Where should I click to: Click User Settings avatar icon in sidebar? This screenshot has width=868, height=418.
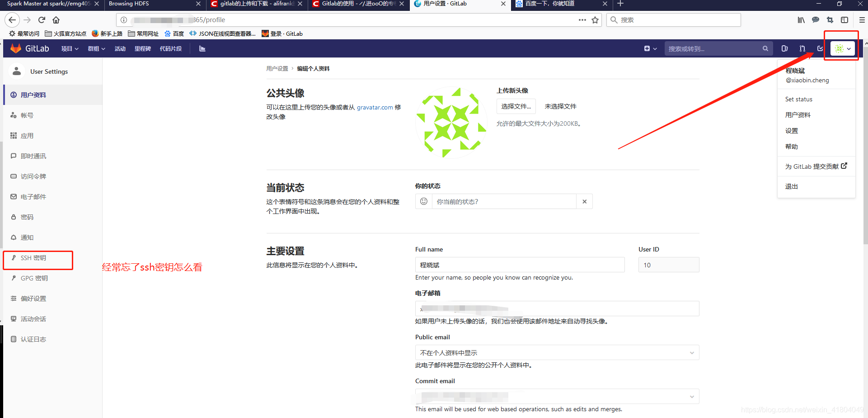17,71
